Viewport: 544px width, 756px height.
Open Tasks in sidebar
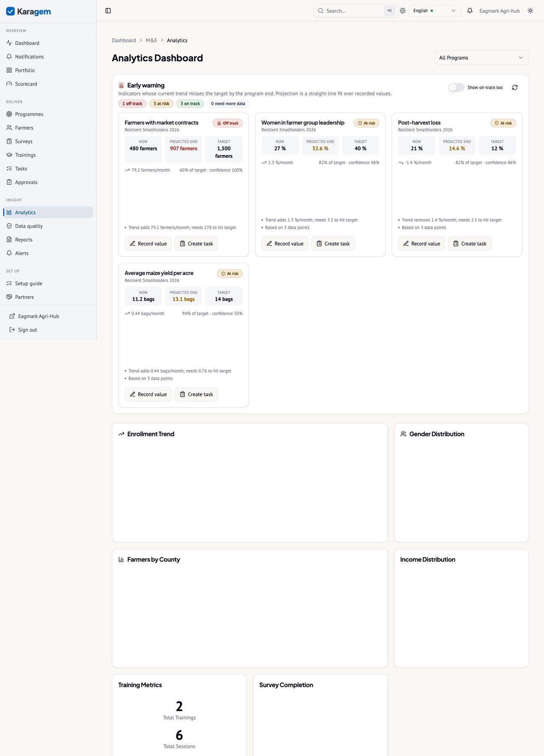48,168
